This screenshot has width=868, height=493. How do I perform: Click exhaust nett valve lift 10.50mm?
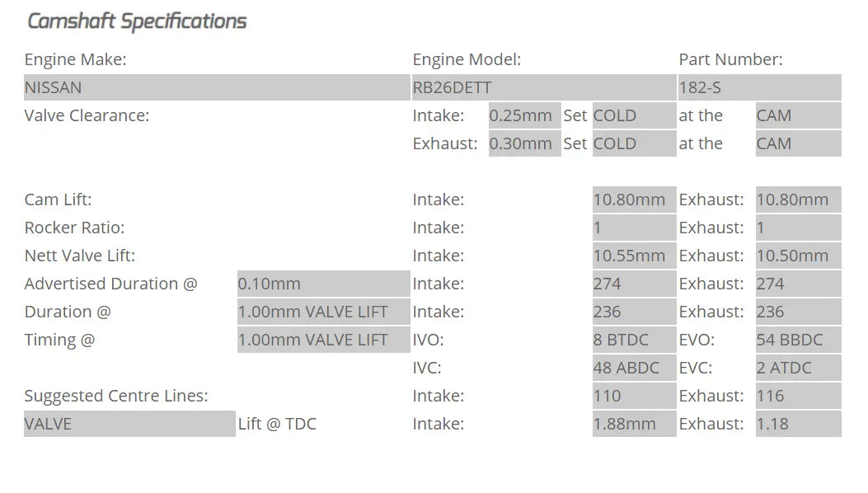(798, 256)
